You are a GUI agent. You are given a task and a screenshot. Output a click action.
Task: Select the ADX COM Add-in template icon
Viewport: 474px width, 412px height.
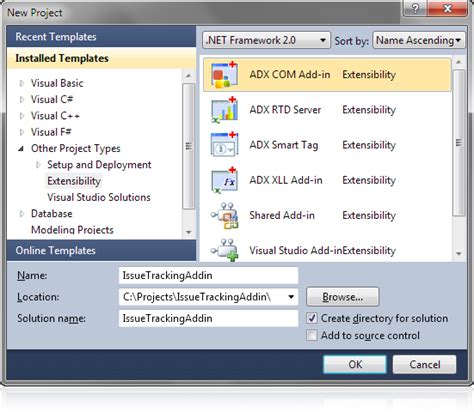pos(224,75)
